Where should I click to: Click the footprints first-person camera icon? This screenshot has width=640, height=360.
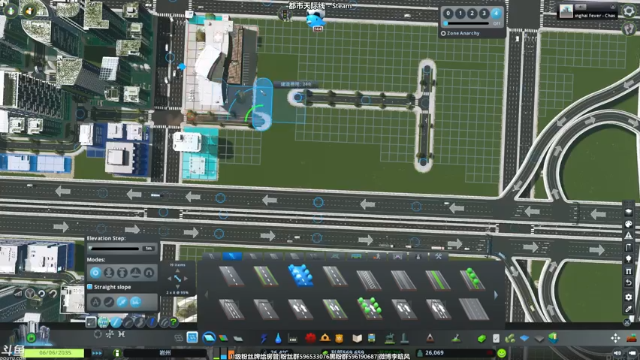[x=630, y=29]
